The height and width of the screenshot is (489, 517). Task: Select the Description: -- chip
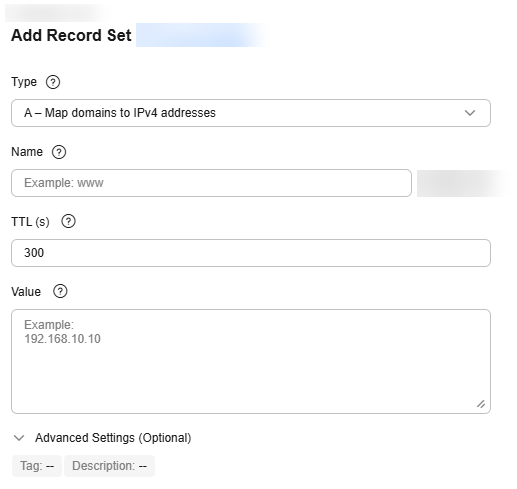pyautogui.click(x=109, y=466)
